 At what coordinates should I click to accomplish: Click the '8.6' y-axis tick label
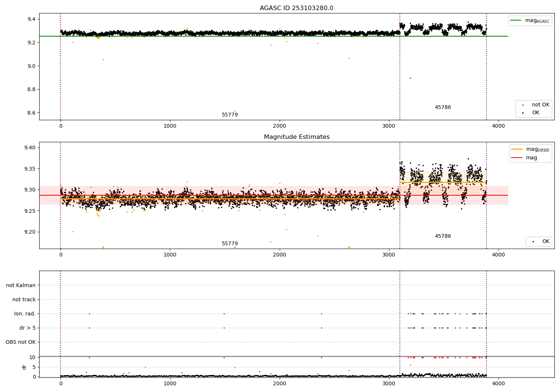[x=31, y=113]
